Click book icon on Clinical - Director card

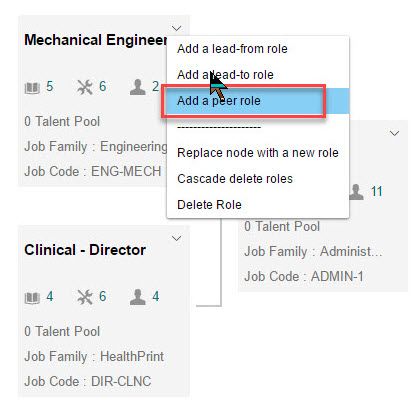pyautogui.click(x=32, y=298)
